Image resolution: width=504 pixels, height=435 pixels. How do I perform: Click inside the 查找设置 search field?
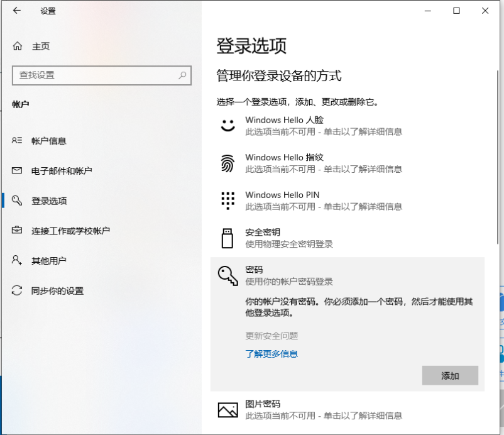[94, 75]
